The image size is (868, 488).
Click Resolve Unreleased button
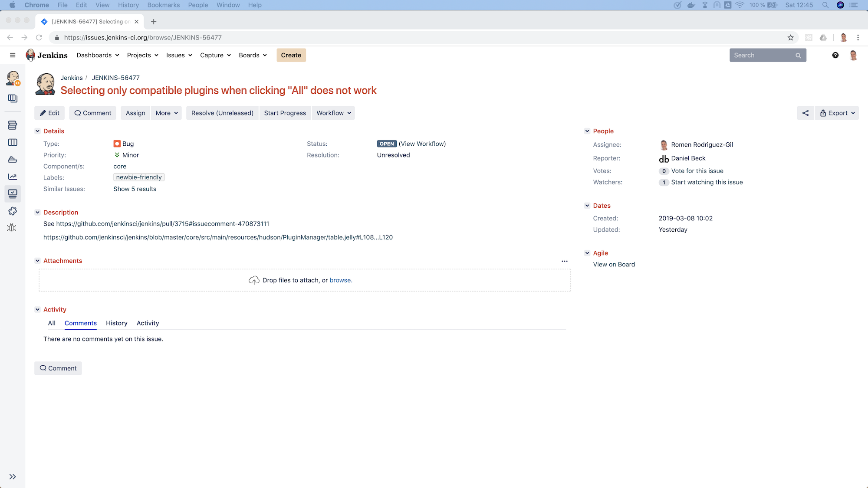222,113
